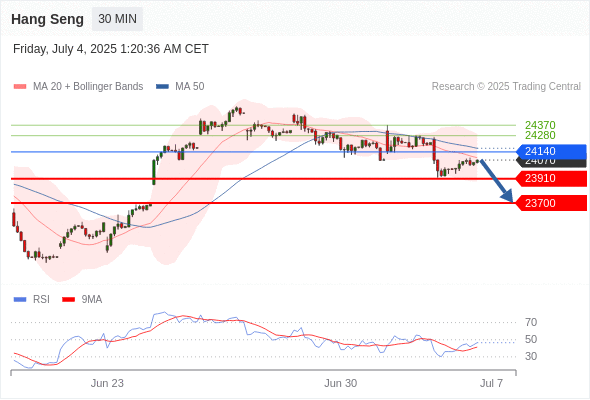The width and height of the screenshot is (590, 400).
Task: Click the red 23910 support price label
Action: click(551, 178)
